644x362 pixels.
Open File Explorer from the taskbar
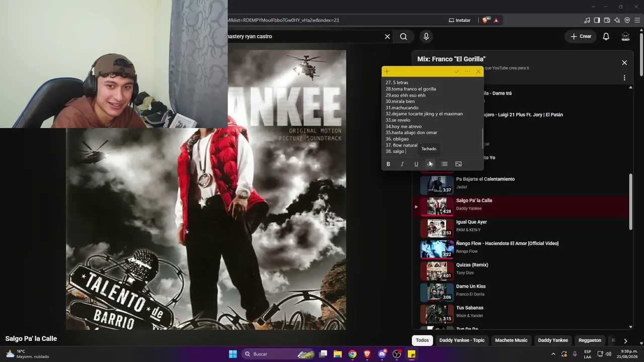tap(338, 354)
